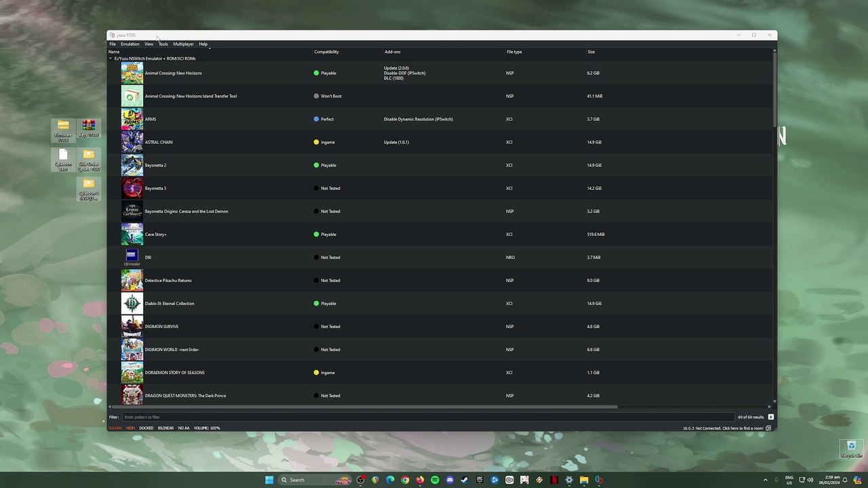This screenshot has width=868, height=488.
Task: Toggle the HIGH GPU accuracy setting
Action: click(x=130, y=428)
